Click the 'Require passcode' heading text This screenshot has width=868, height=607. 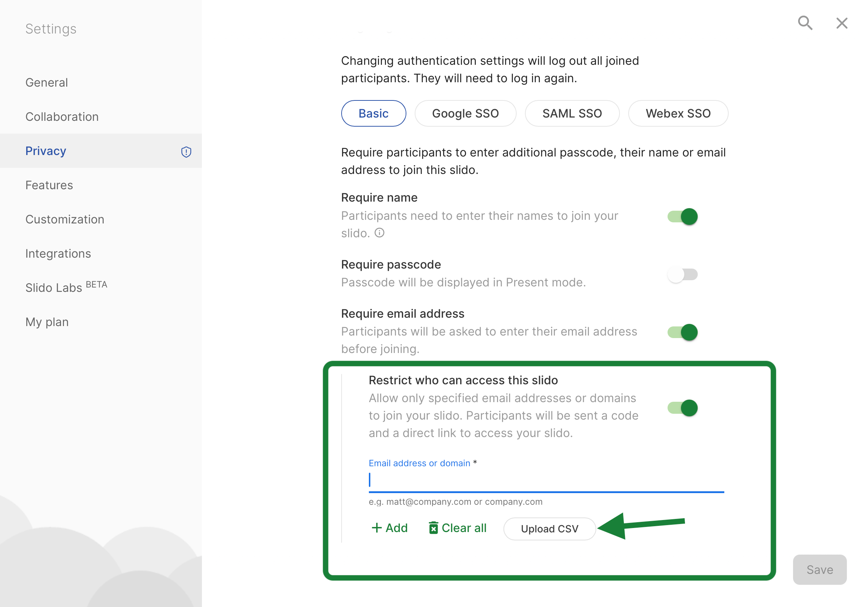(391, 264)
